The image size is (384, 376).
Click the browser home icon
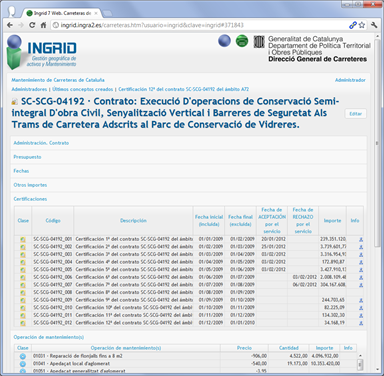click(x=43, y=25)
